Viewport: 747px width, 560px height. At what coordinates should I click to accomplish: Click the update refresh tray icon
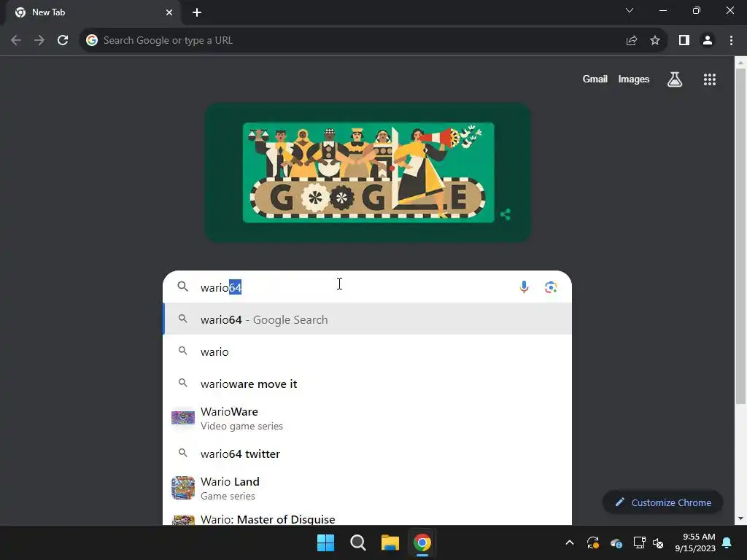click(x=593, y=542)
